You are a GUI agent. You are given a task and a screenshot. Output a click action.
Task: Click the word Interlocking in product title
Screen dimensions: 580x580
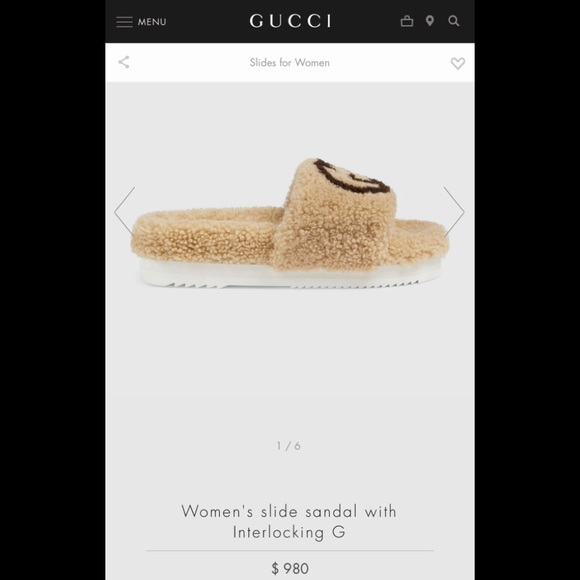click(x=279, y=532)
